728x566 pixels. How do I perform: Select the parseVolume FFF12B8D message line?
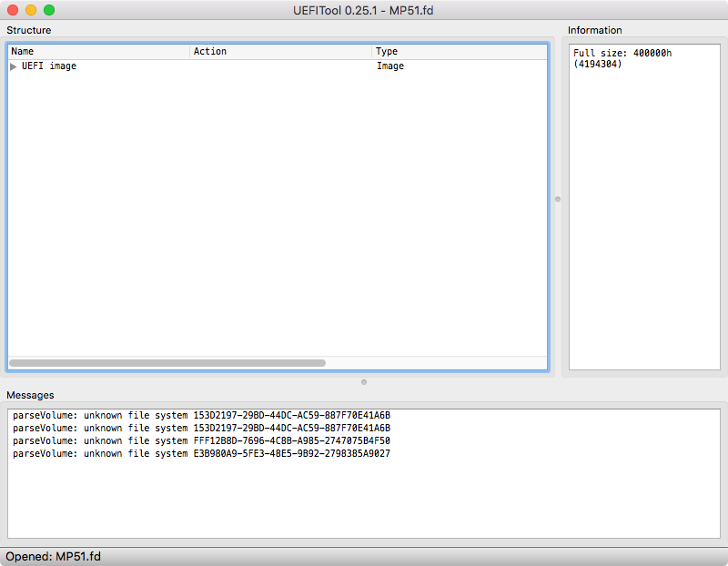[201, 440]
